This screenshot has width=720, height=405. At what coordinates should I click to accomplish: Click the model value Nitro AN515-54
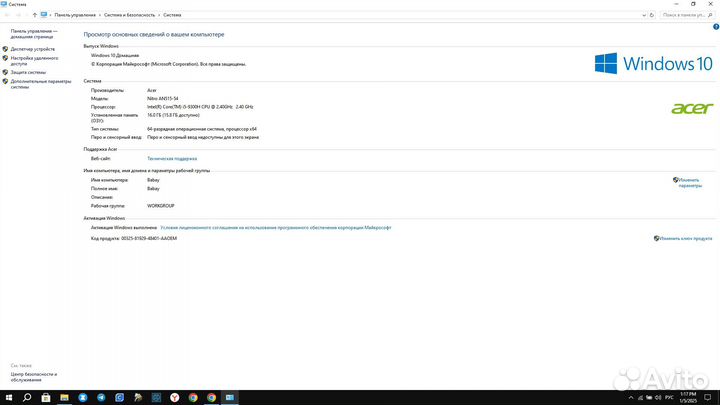tap(163, 98)
